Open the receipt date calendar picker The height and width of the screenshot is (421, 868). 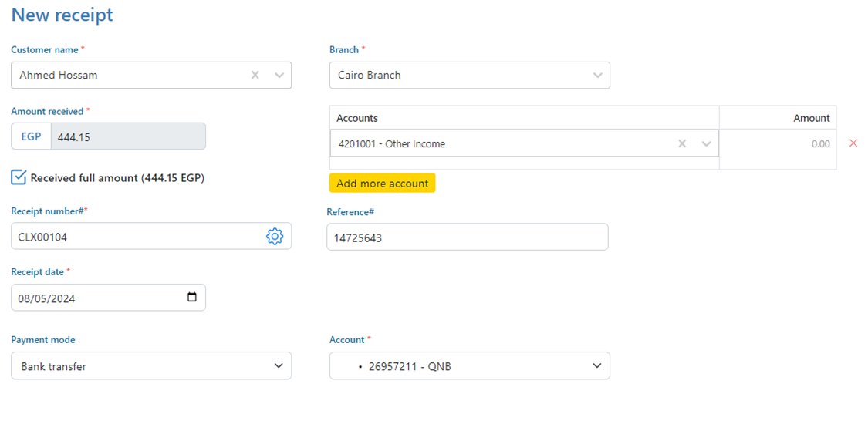click(192, 298)
